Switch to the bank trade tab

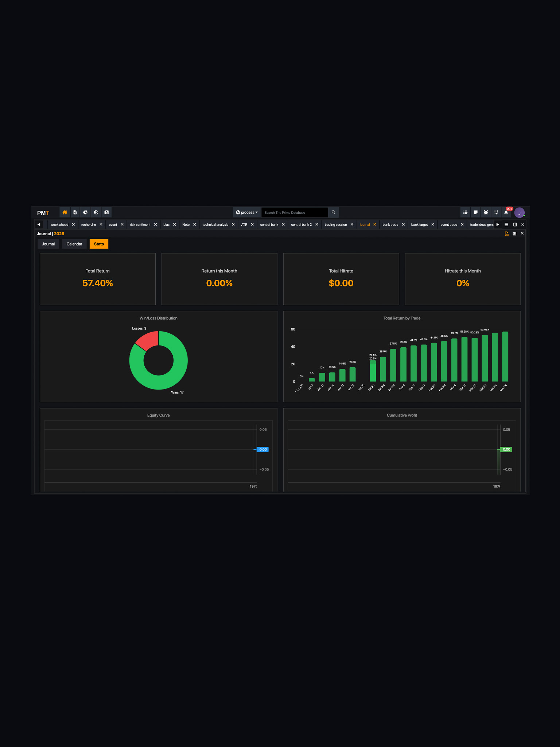pos(390,225)
